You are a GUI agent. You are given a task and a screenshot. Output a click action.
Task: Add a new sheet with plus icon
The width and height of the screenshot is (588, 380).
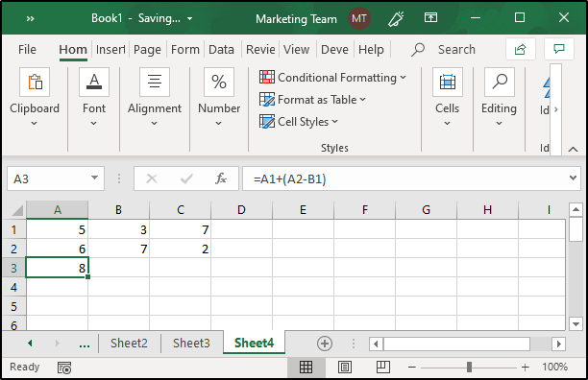325,344
